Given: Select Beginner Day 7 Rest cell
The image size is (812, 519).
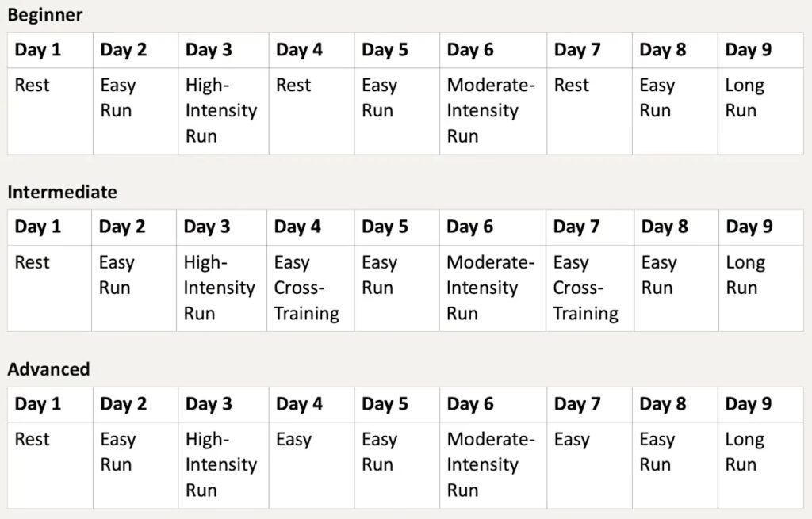Looking at the screenshot, I should [589, 110].
